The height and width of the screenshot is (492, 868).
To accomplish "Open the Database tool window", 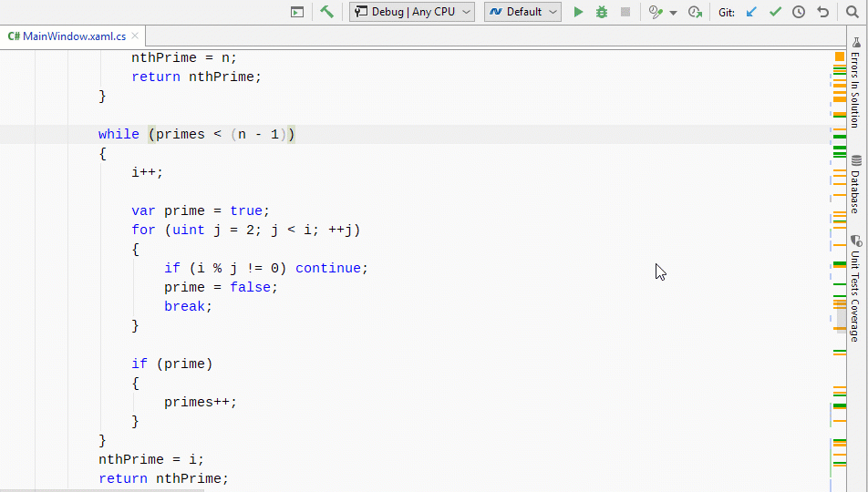I will (855, 185).
